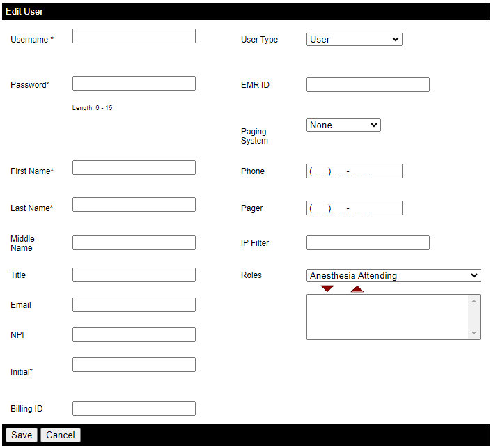Viewport: 491px width, 448px height.
Task: Click into the Last Name field
Action: [x=134, y=205]
